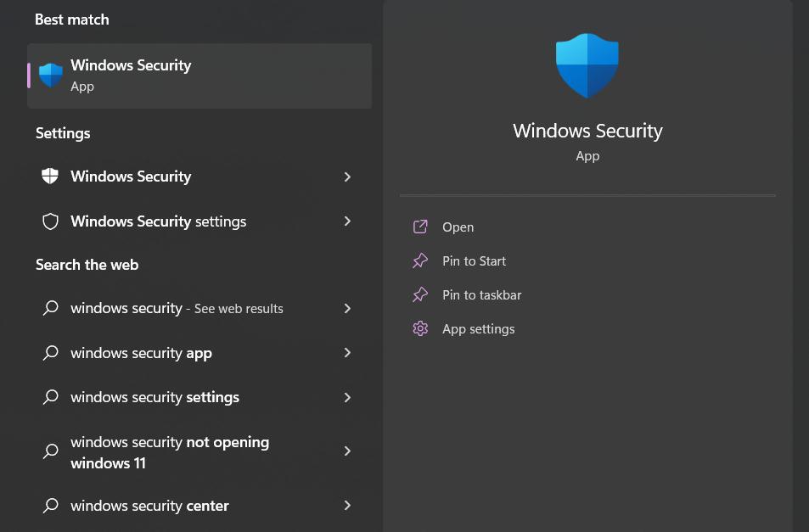This screenshot has width=809, height=532.
Task: Click the pin icon beside Pin to Start
Action: 420,260
